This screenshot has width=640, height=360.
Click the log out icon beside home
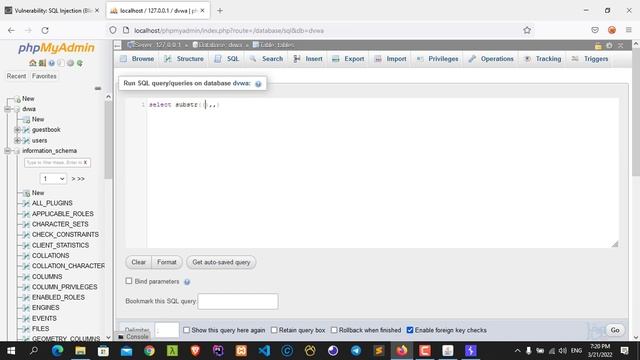click(42, 63)
